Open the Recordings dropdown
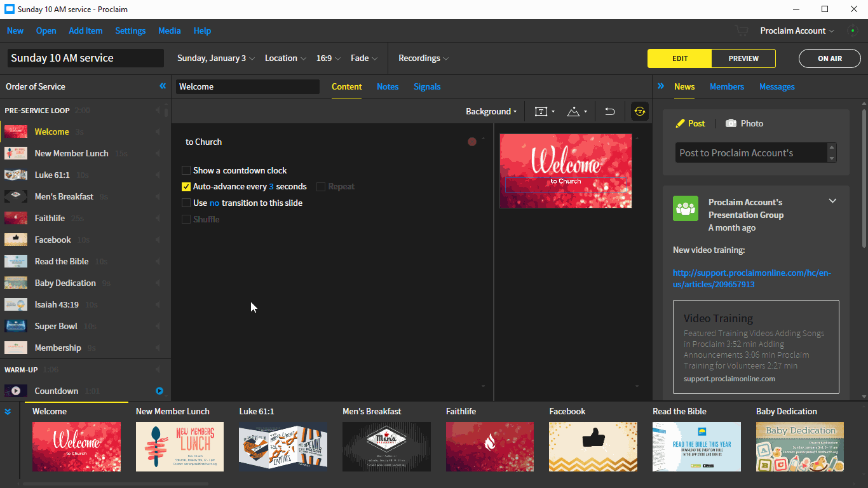868x488 pixels. (x=424, y=58)
